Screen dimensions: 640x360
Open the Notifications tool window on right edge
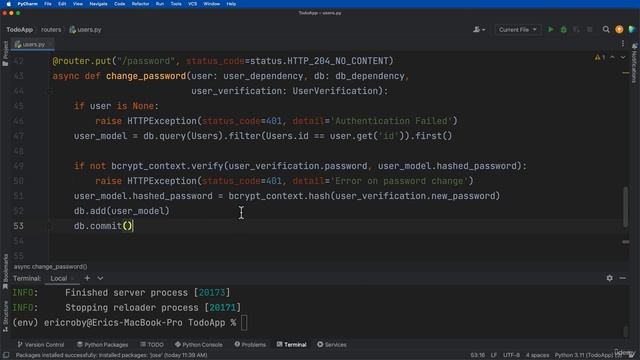[x=634, y=63]
